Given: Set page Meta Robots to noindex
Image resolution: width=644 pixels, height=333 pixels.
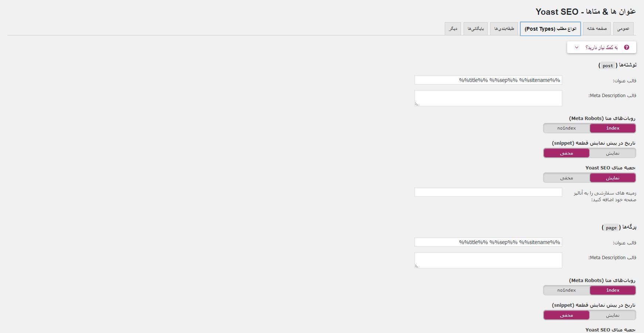Looking at the screenshot, I should coord(566,290).
